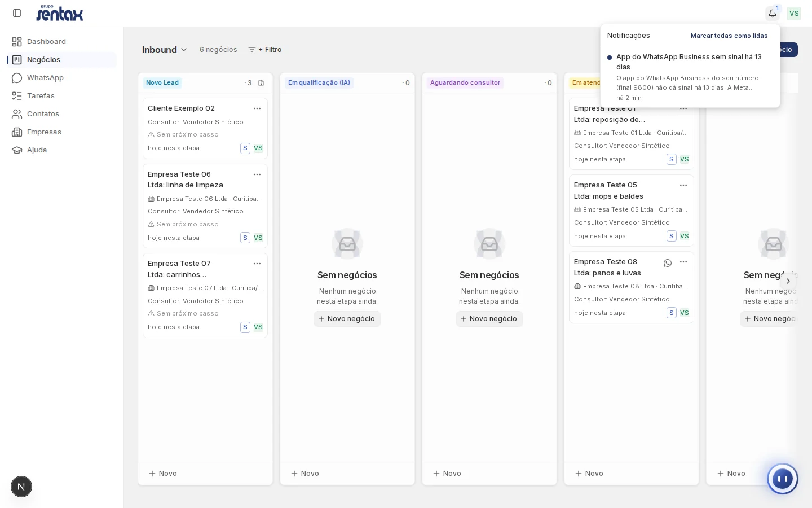Click the round N avatar button
The height and width of the screenshot is (508, 812).
pos(21,487)
